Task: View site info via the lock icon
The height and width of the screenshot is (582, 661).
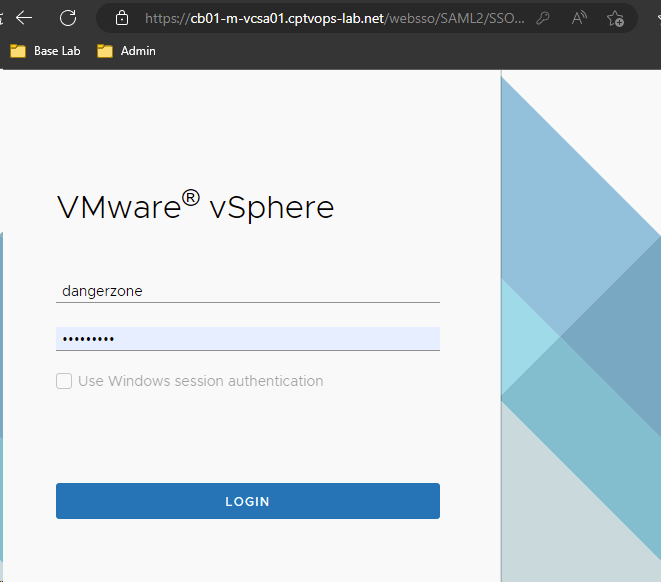Action: pos(122,18)
